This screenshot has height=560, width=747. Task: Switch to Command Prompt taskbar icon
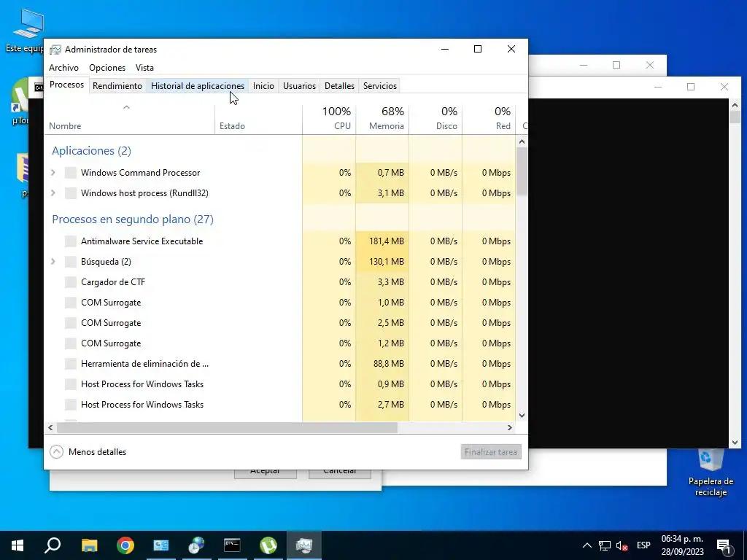[x=232, y=545]
